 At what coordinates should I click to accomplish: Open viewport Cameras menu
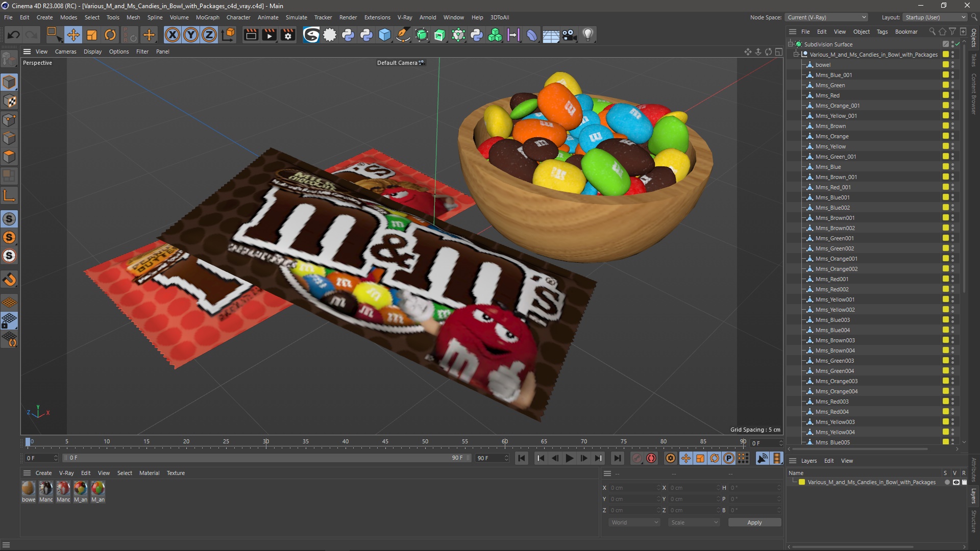pos(65,52)
